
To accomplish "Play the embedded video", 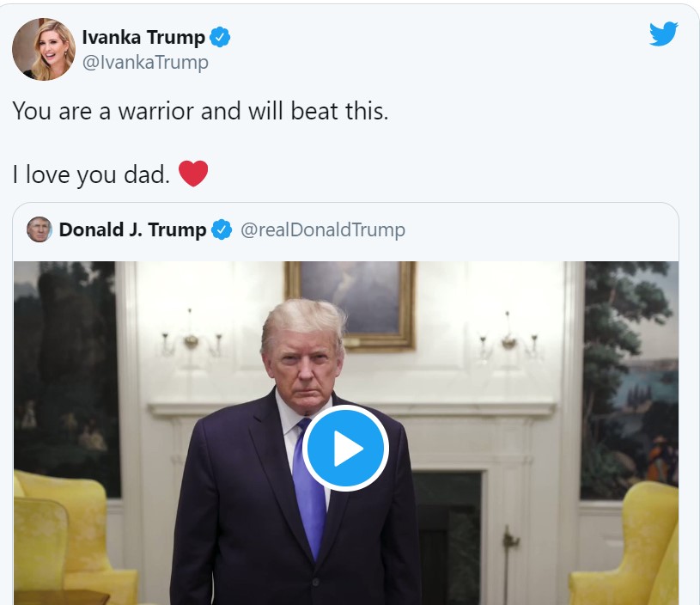I will (x=345, y=449).
